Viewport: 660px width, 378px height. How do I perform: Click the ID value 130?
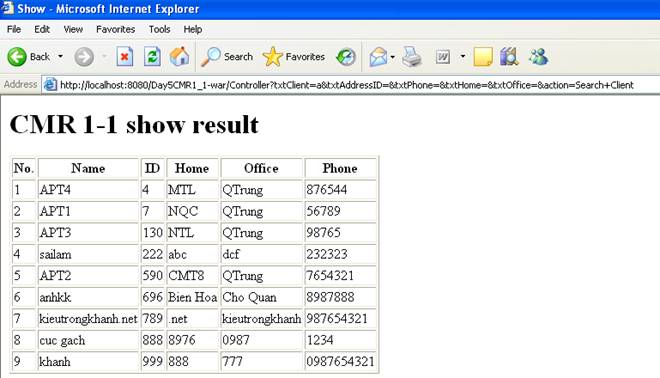pos(152,233)
